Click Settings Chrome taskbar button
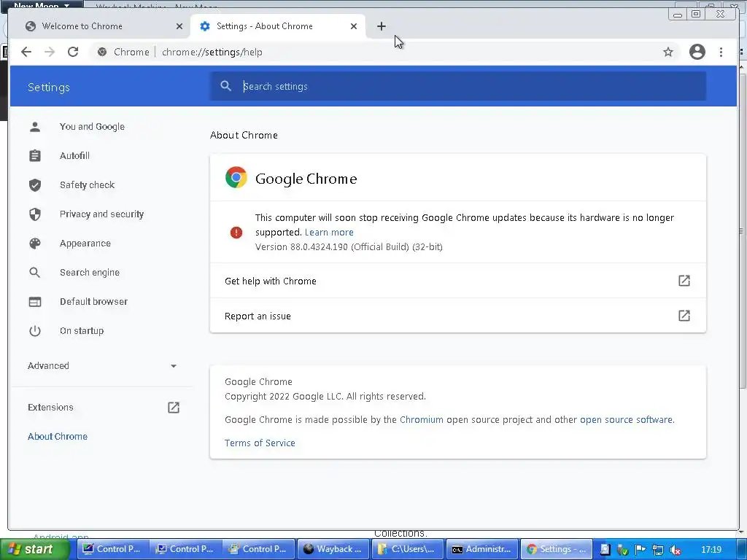The width and height of the screenshot is (747, 560). pos(557,549)
